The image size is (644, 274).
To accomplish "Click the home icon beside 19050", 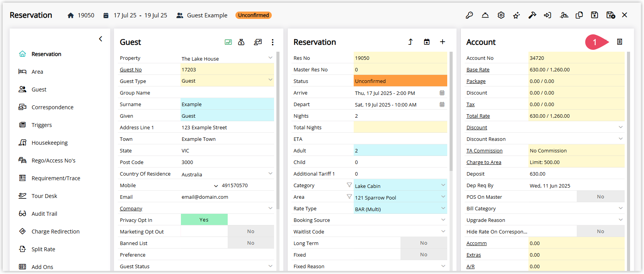I will point(71,15).
